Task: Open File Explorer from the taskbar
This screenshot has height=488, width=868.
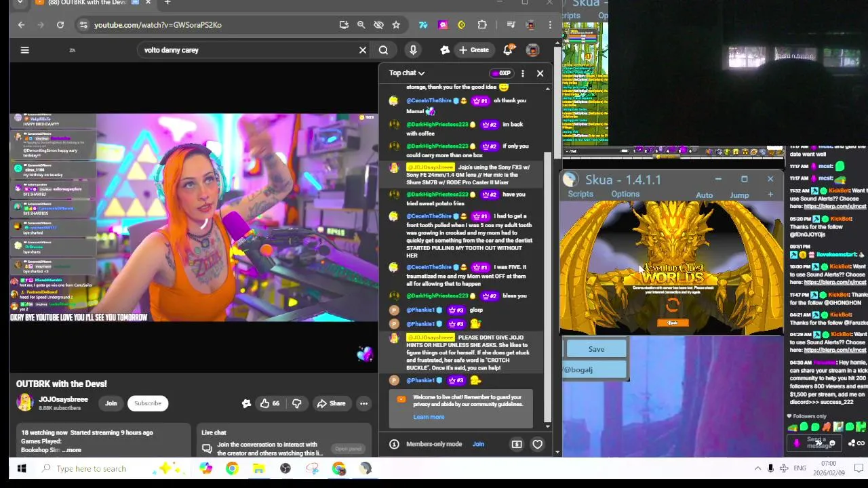Action: pyautogui.click(x=258, y=468)
